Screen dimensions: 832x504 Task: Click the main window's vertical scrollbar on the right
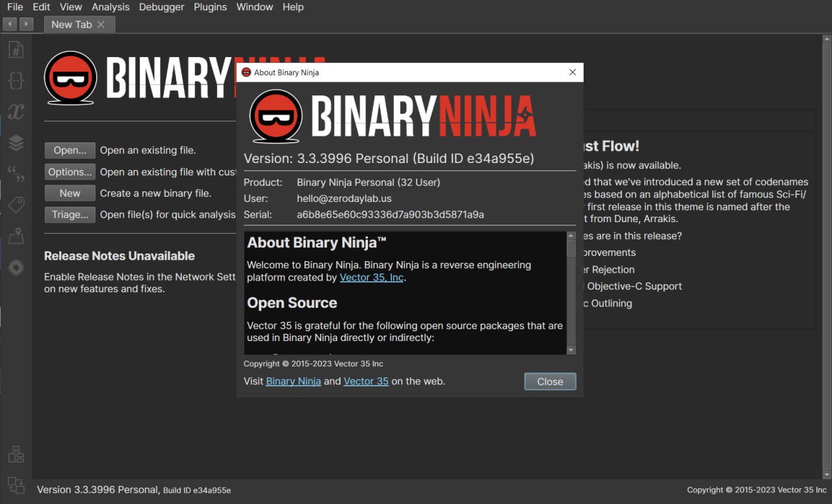point(826,257)
